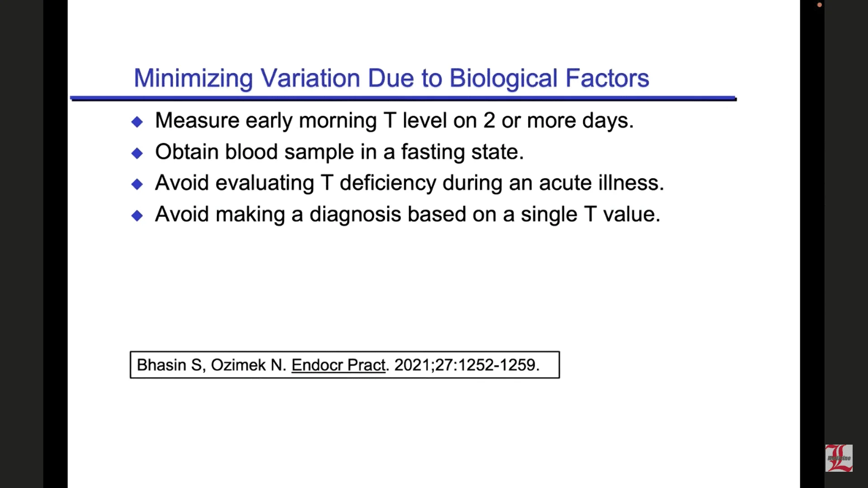Click the orange recording dot indicator

[x=819, y=5]
